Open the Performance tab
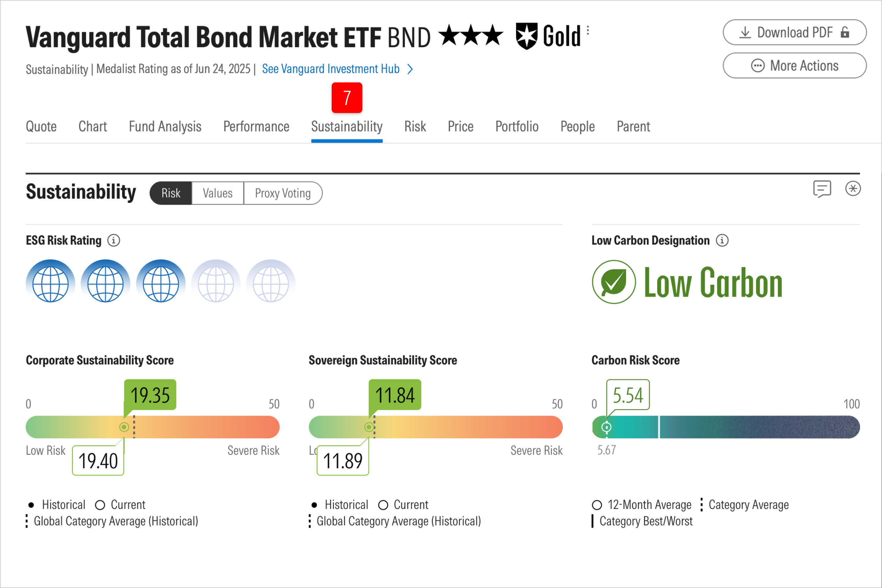 (256, 126)
